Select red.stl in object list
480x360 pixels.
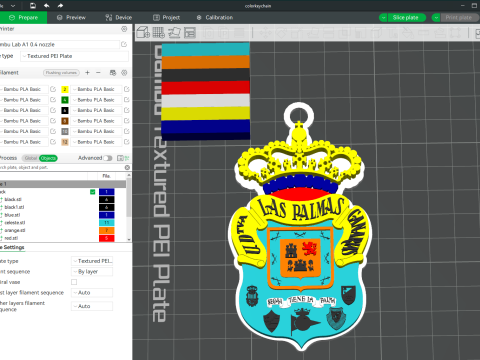click(11, 238)
